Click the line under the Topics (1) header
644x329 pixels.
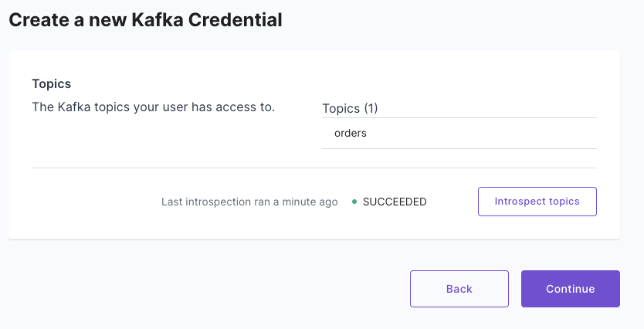click(459, 118)
